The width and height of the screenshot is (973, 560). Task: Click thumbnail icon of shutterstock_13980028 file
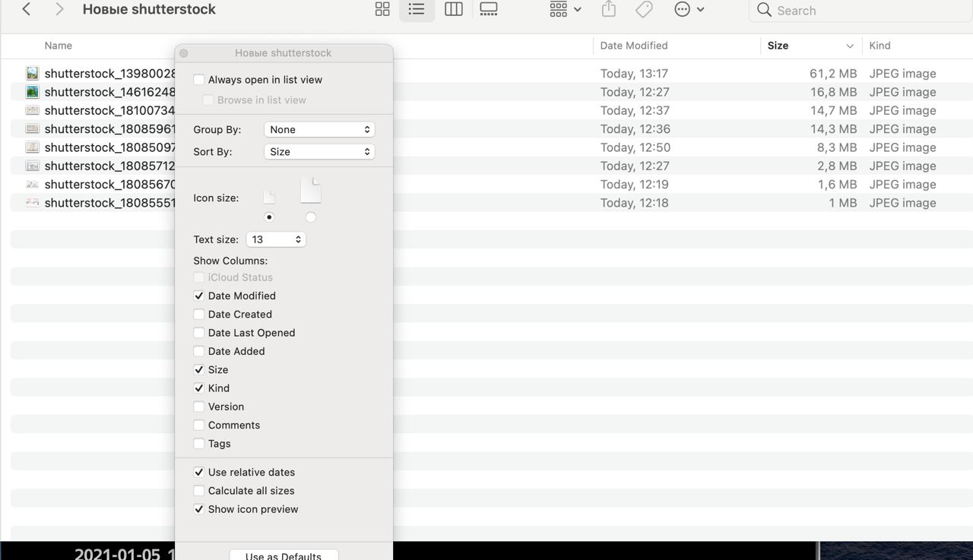click(32, 73)
